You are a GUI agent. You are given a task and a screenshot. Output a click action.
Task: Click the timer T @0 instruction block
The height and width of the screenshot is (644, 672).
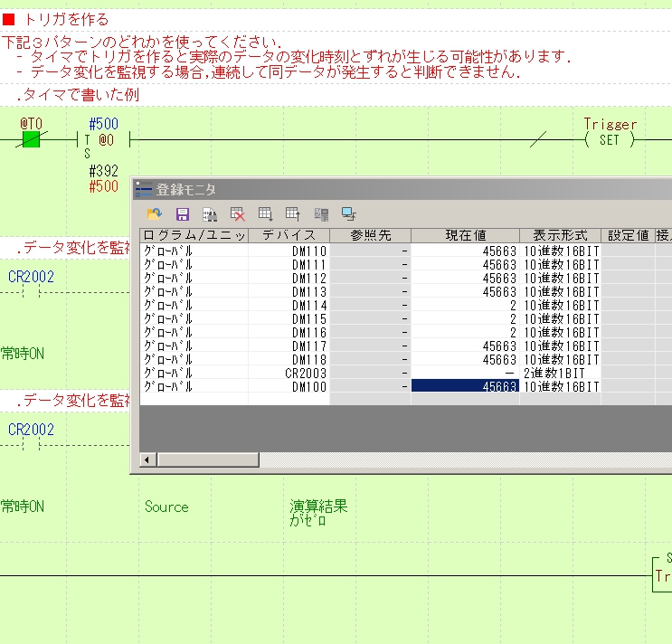[x=103, y=140]
